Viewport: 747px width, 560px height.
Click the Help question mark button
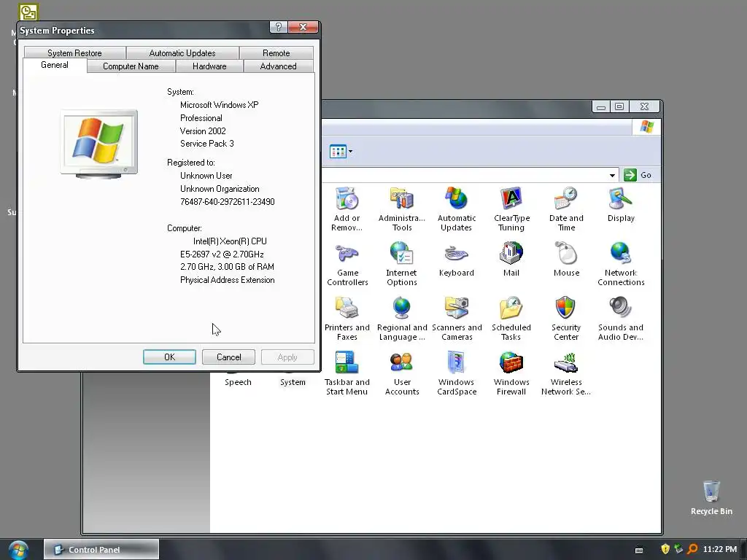278,27
